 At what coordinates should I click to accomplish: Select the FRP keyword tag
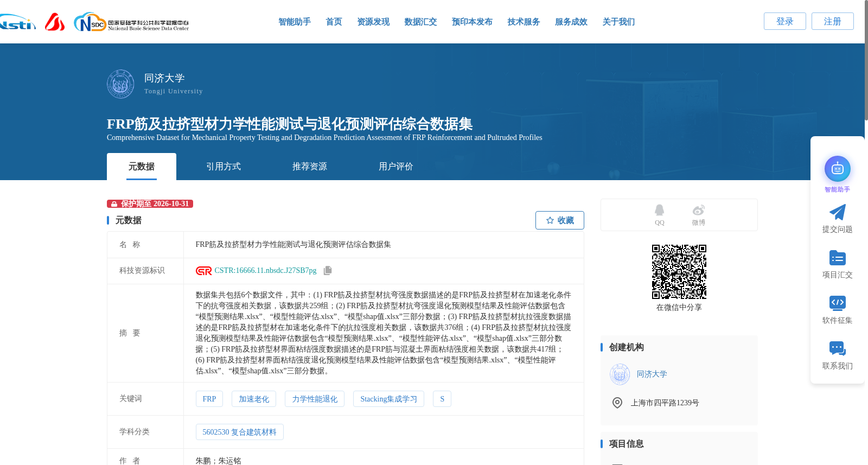click(x=209, y=399)
